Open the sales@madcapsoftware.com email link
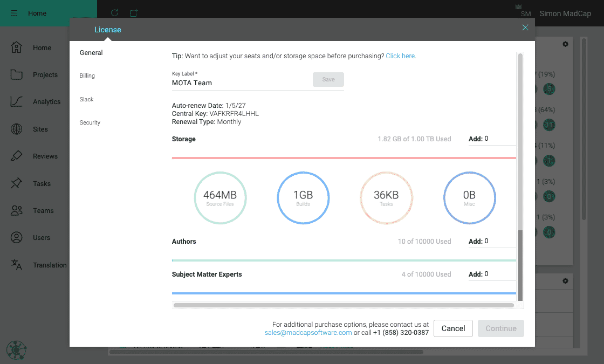This screenshot has height=364, width=604. click(308, 332)
